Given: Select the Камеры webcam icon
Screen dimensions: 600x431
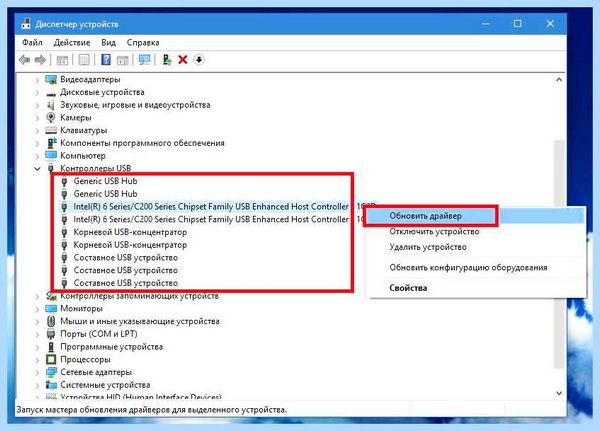Looking at the screenshot, I should coord(51,118).
